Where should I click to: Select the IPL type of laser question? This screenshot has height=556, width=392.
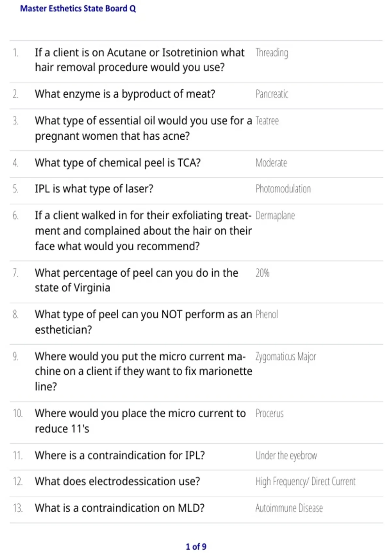tap(94, 189)
